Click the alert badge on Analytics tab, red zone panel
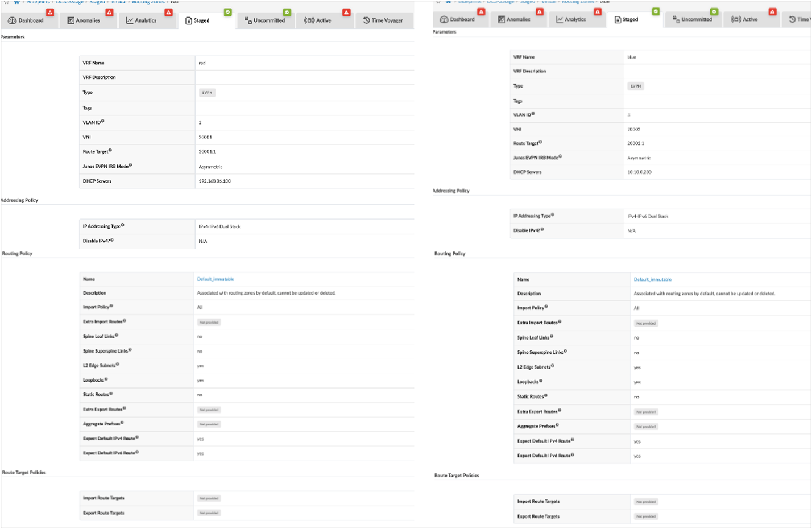The image size is (812, 529). pyautogui.click(x=168, y=12)
